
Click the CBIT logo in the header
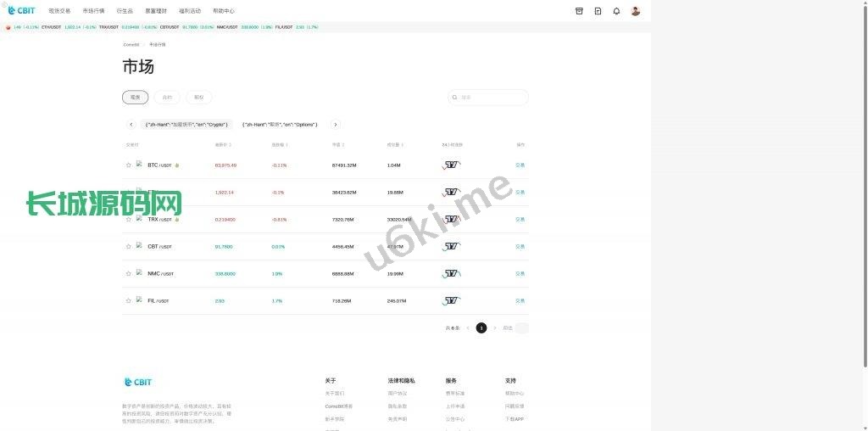pos(21,11)
